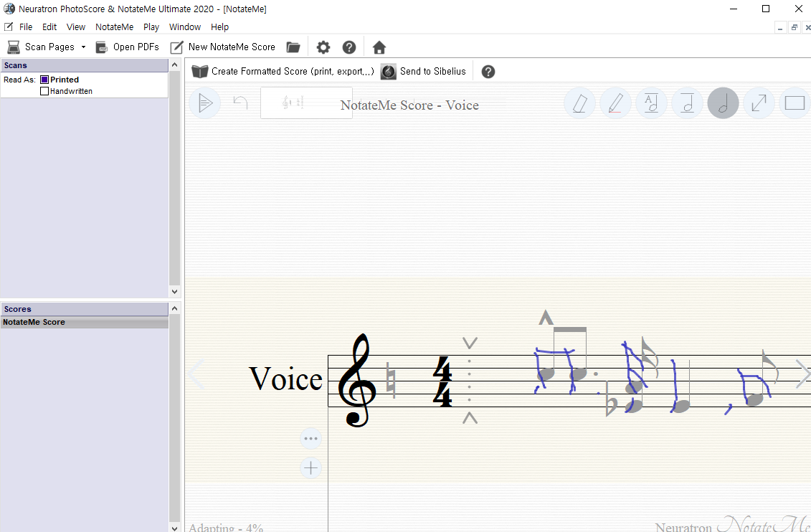The width and height of the screenshot is (811, 532).
Task: Add a staff with the plus button
Action: pos(311,468)
